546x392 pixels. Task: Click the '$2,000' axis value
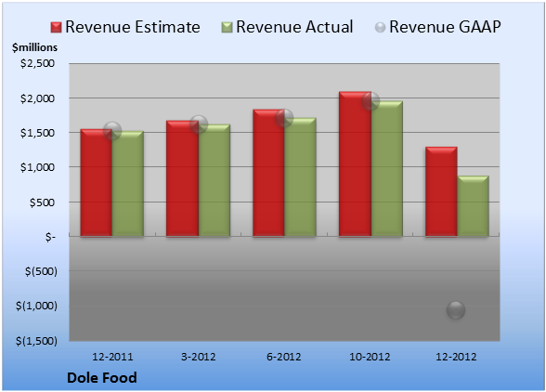(x=37, y=98)
